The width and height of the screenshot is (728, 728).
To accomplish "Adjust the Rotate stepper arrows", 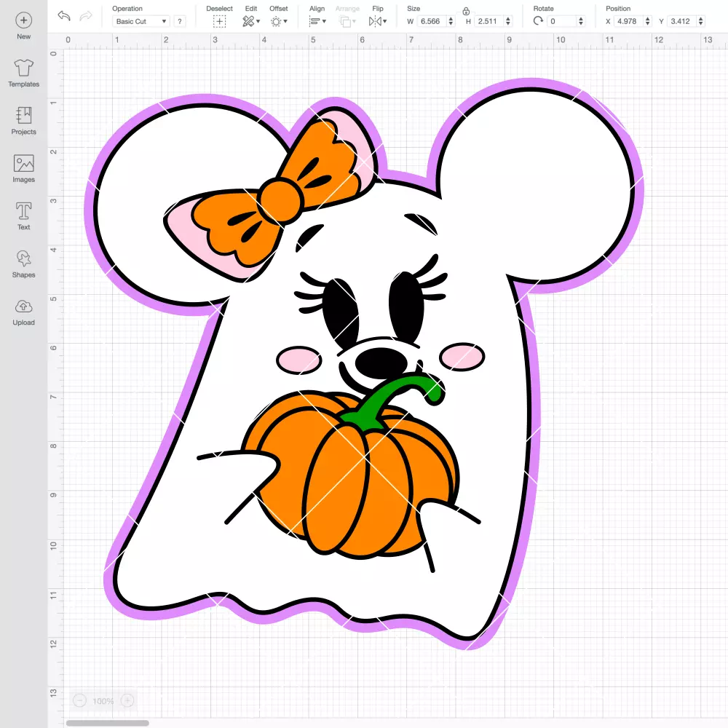I will coord(581,21).
